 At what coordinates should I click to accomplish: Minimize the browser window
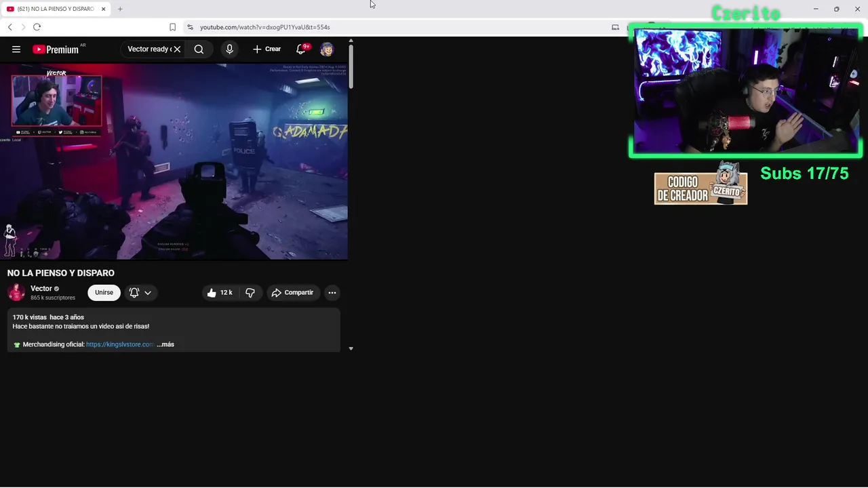click(x=816, y=9)
